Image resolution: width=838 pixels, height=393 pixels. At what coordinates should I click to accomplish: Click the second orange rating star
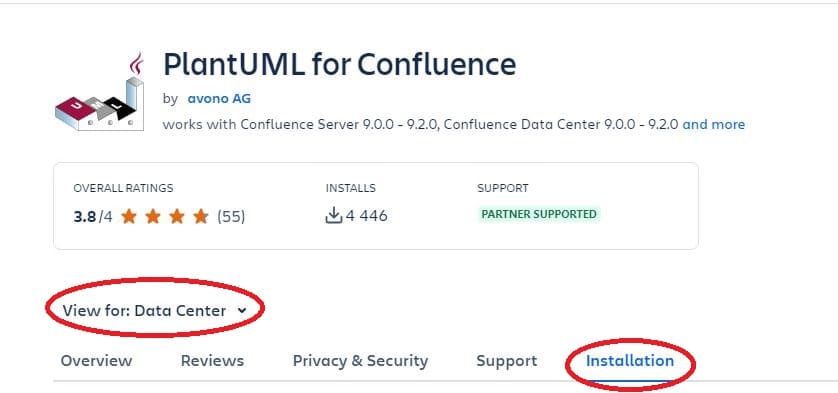(x=153, y=217)
